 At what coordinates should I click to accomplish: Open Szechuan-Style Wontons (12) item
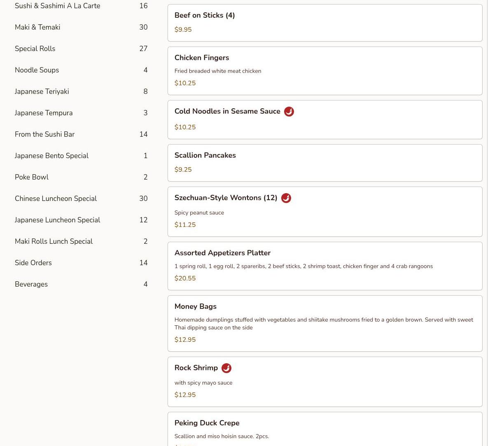pos(325,212)
